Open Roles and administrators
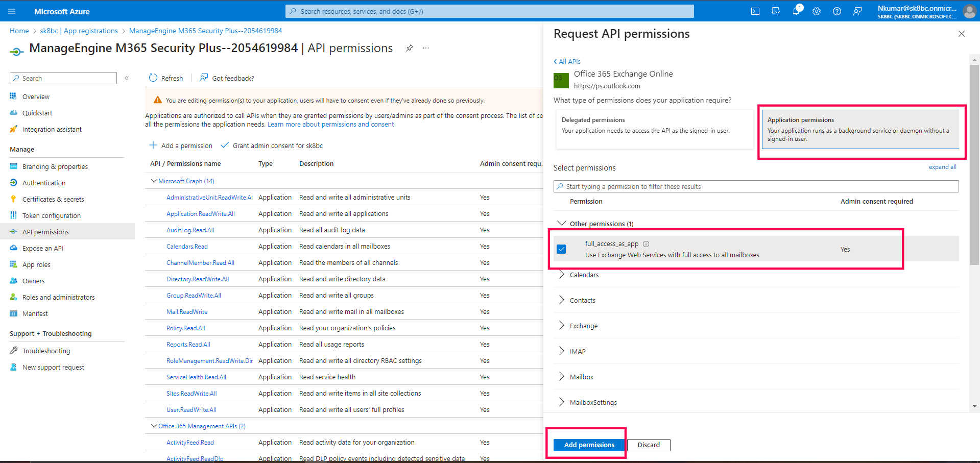 (x=59, y=297)
